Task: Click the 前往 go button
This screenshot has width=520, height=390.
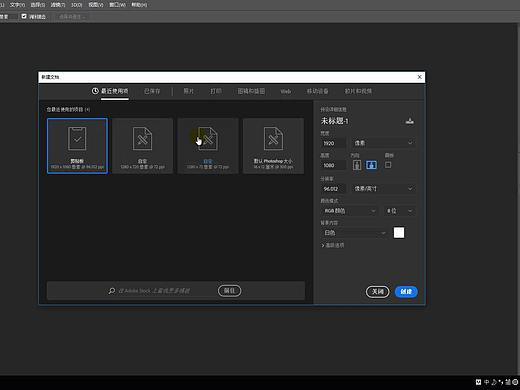Action: pyautogui.click(x=229, y=291)
